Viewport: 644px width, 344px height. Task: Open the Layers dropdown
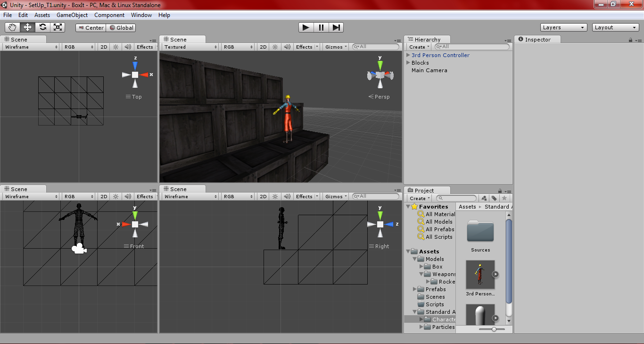coord(564,27)
